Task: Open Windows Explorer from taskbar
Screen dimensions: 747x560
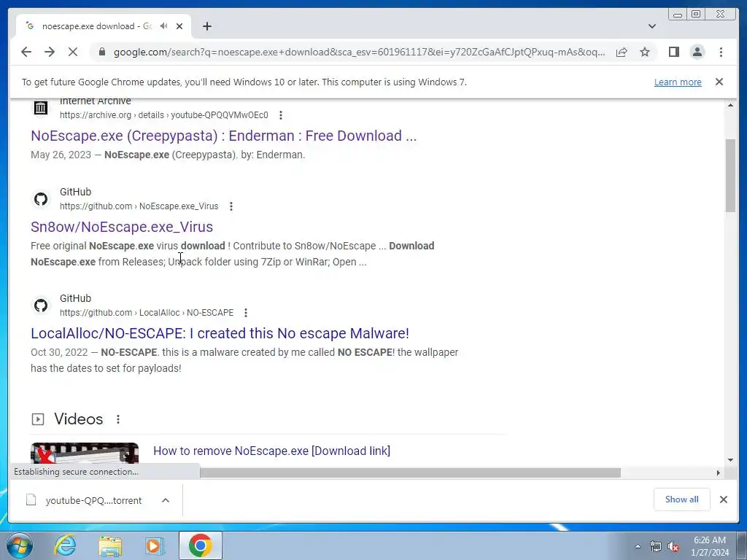Action: click(110, 545)
